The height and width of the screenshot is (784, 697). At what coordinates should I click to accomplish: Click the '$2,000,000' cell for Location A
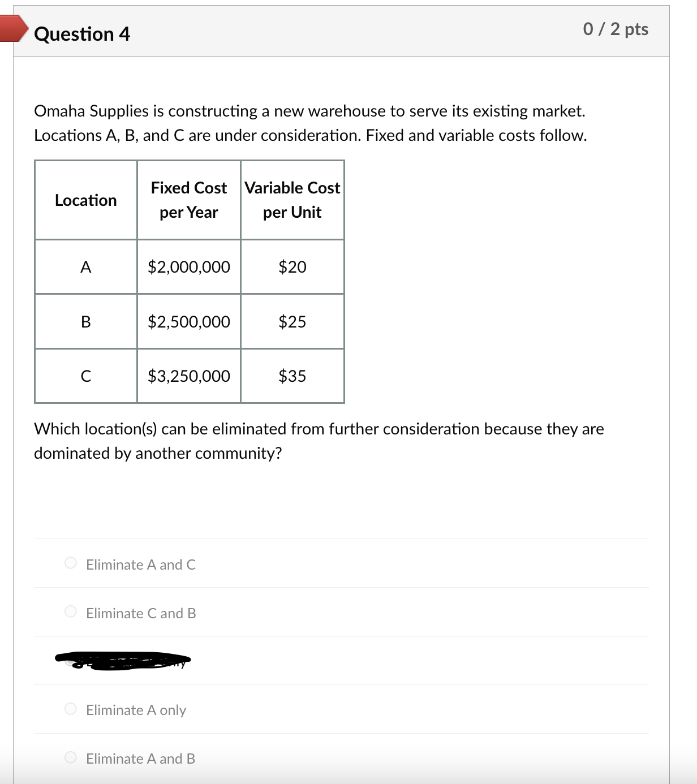(x=188, y=266)
